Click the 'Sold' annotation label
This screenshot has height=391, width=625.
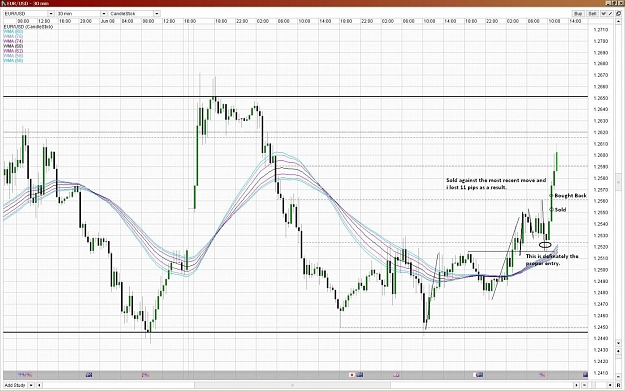point(560,209)
